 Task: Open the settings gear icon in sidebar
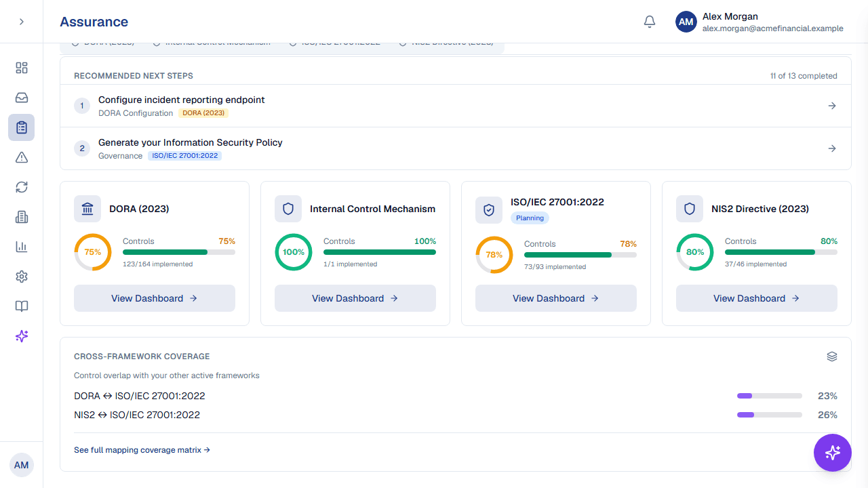pos(22,277)
